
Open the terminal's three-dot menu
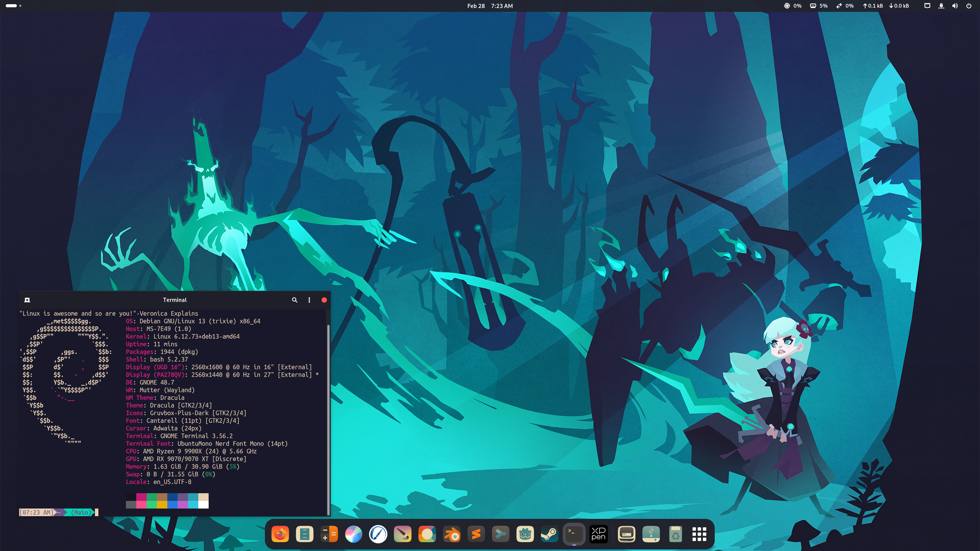coord(309,300)
